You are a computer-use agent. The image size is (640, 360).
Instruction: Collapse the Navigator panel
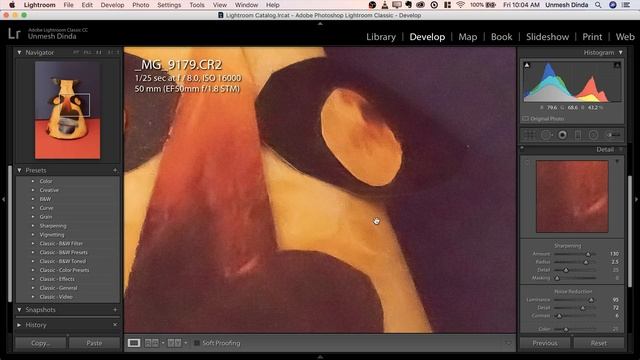tap(19, 53)
